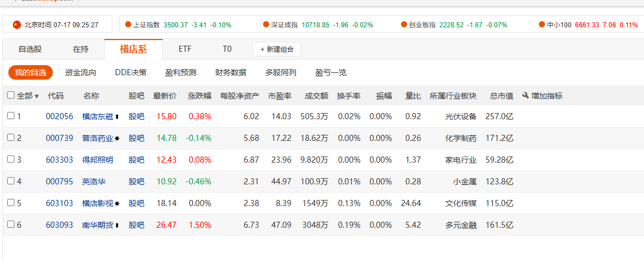The image size is (644, 259).
Task: Click the marker icon after 横店东磁
Action: pos(117,117)
